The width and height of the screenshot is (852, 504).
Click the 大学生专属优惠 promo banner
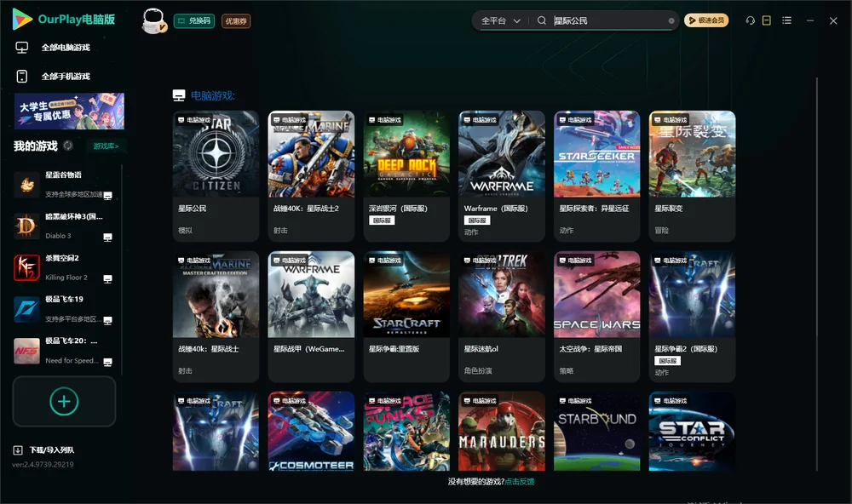pyautogui.click(x=70, y=111)
